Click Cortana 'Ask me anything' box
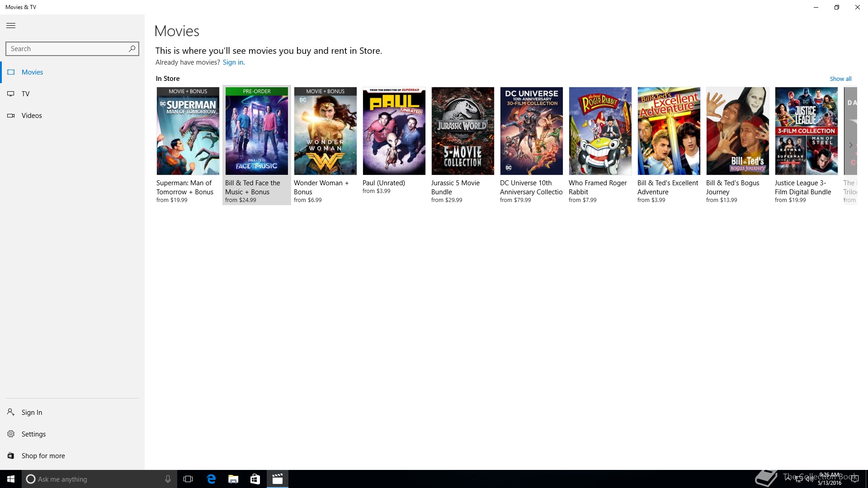868x488 pixels. click(99, 479)
